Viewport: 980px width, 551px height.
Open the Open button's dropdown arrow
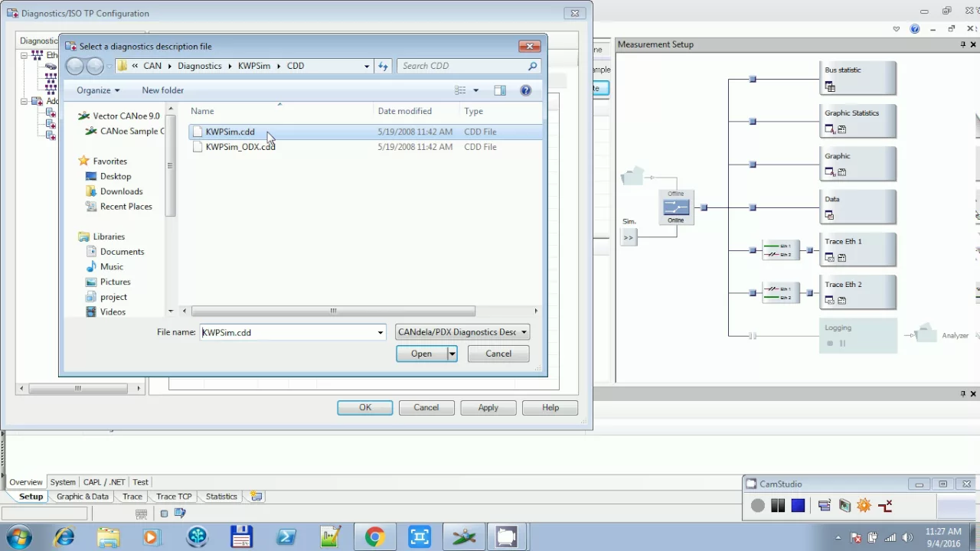pyautogui.click(x=452, y=354)
